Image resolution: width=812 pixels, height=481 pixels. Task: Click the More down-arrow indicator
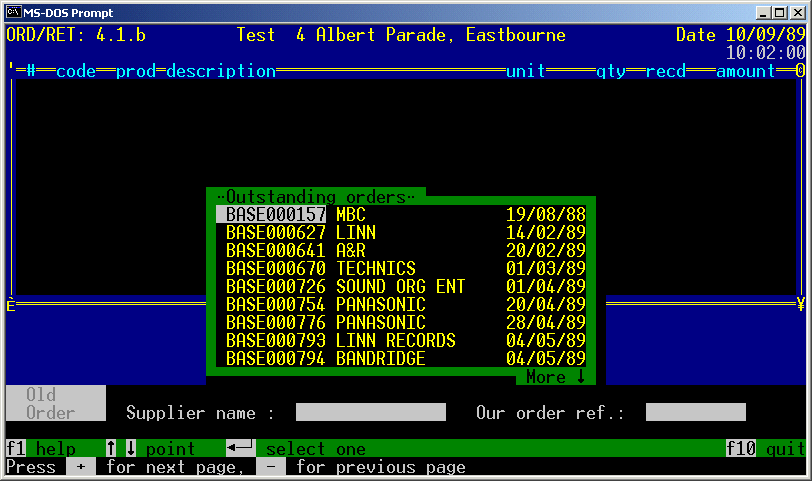(x=556, y=376)
